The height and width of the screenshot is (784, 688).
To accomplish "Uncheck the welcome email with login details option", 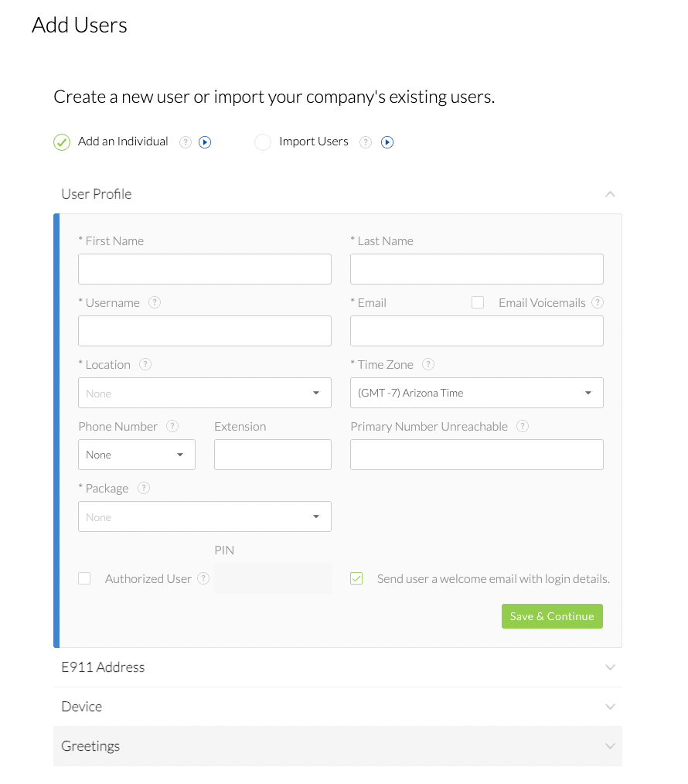I will pos(356,578).
